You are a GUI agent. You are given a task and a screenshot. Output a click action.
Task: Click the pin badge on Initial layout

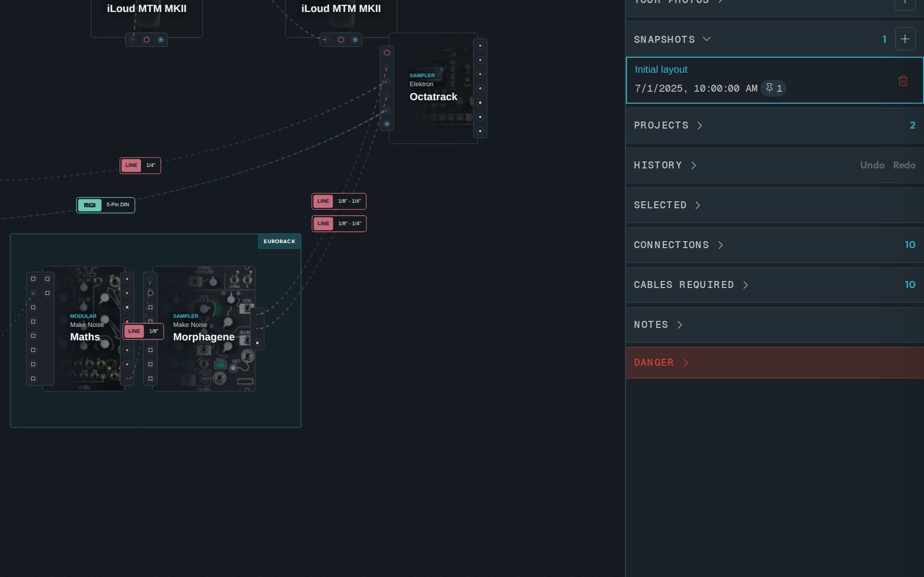click(x=773, y=88)
